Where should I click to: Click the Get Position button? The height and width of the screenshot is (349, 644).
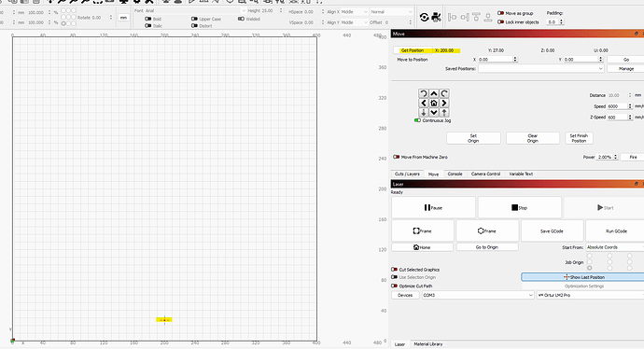[413, 50]
